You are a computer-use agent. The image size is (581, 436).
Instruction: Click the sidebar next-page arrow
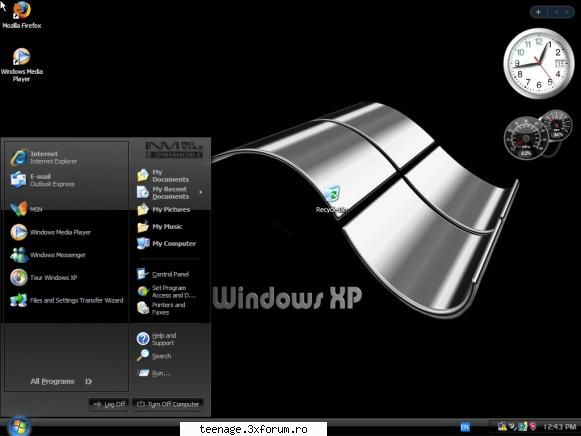point(567,12)
